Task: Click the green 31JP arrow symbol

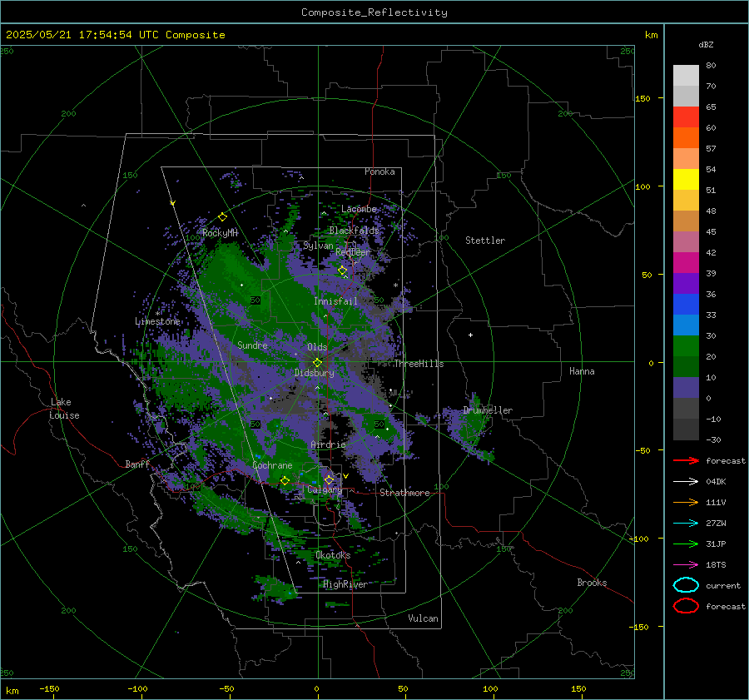Action: pos(686,544)
